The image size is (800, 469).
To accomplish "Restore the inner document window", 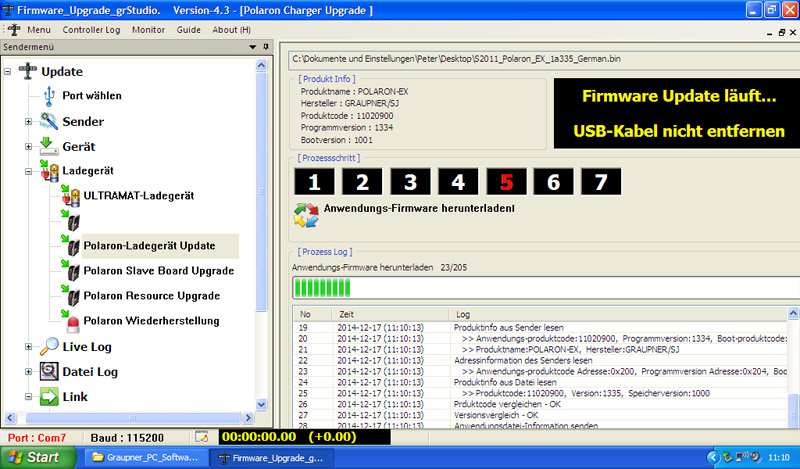I will (x=781, y=32).
